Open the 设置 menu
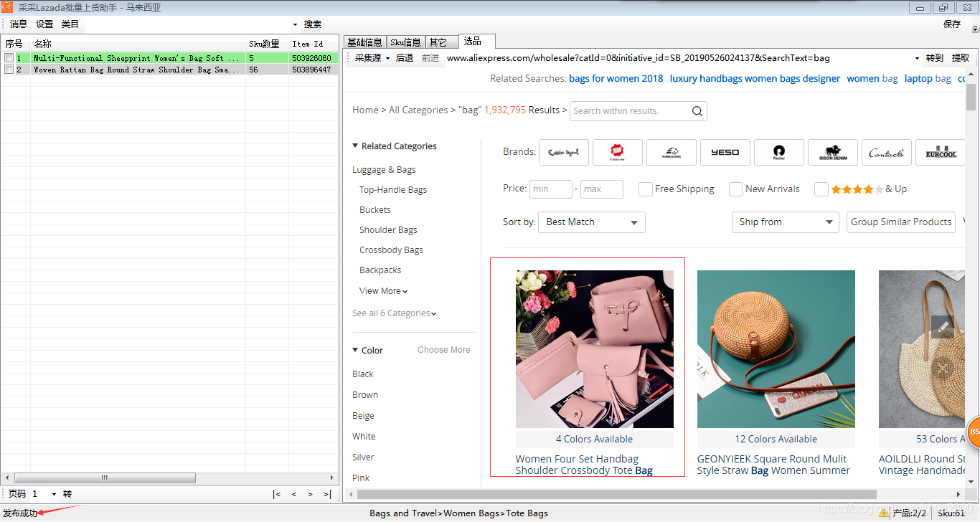 point(44,24)
